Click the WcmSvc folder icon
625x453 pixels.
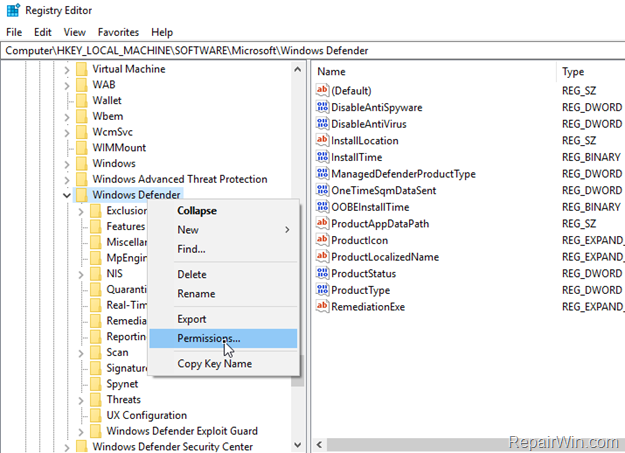(x=82, y=132)
